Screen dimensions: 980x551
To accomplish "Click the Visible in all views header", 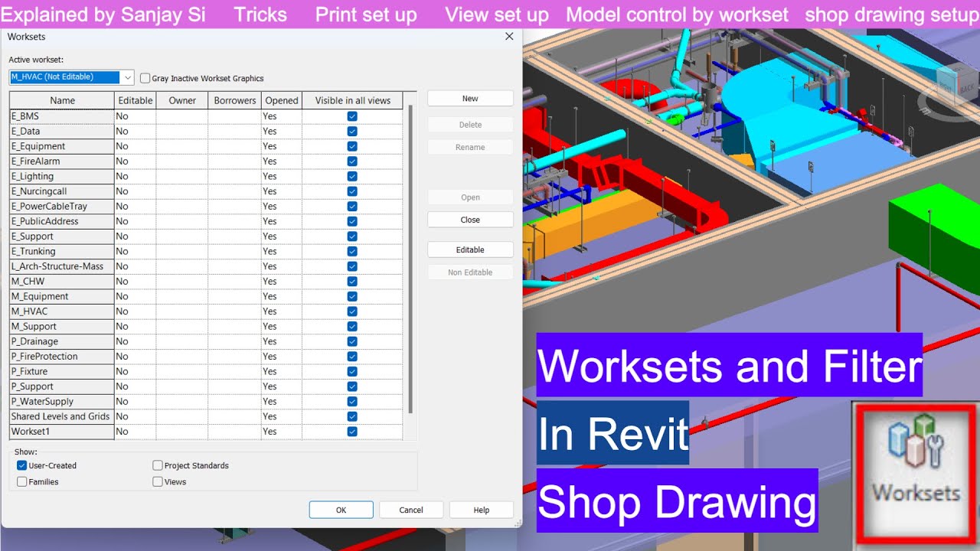I will pyautogui.click(x=352, y=100).
